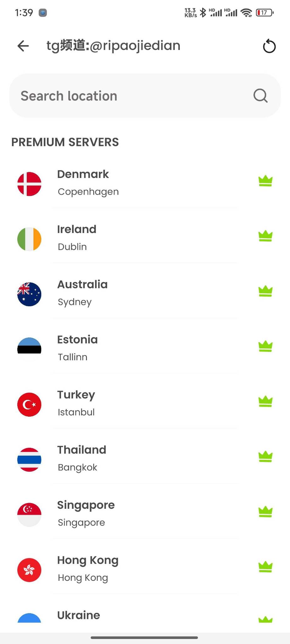The height and width of the screenshot is (644, 290).
Task: Tap the Estonia flag icon
Action: 29,349
